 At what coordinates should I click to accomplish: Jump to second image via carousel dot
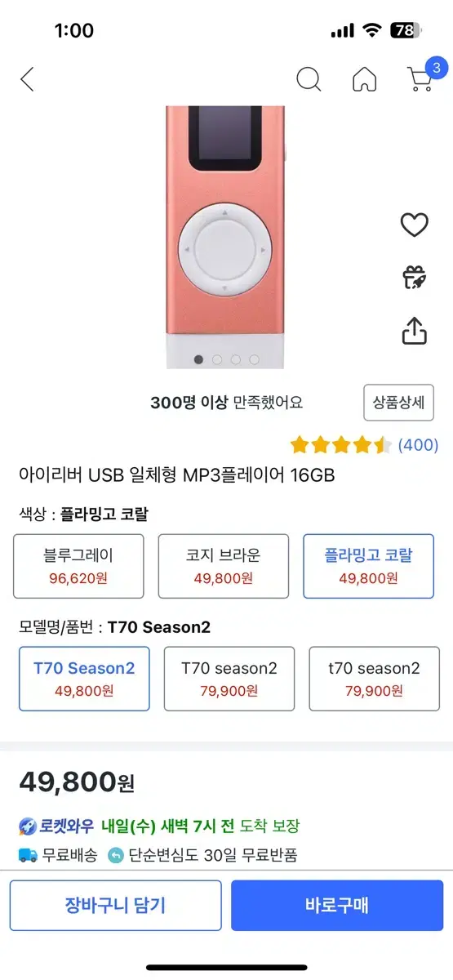point(217,359)
